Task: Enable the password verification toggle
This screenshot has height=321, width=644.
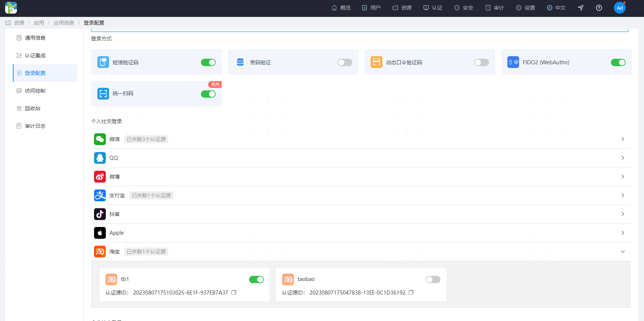Action: (345, 62)
